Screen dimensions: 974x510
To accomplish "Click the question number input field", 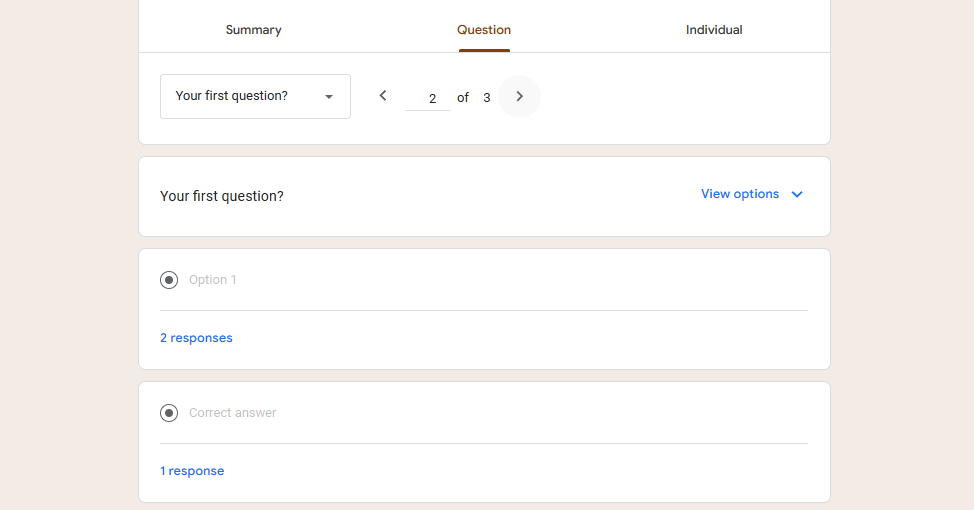I will (x=428, y=98).
